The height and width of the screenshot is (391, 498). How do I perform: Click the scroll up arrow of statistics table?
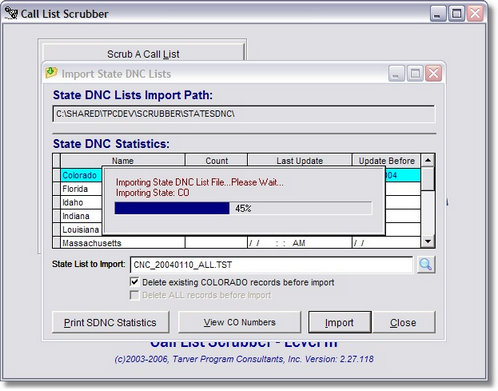coord(428,161)
